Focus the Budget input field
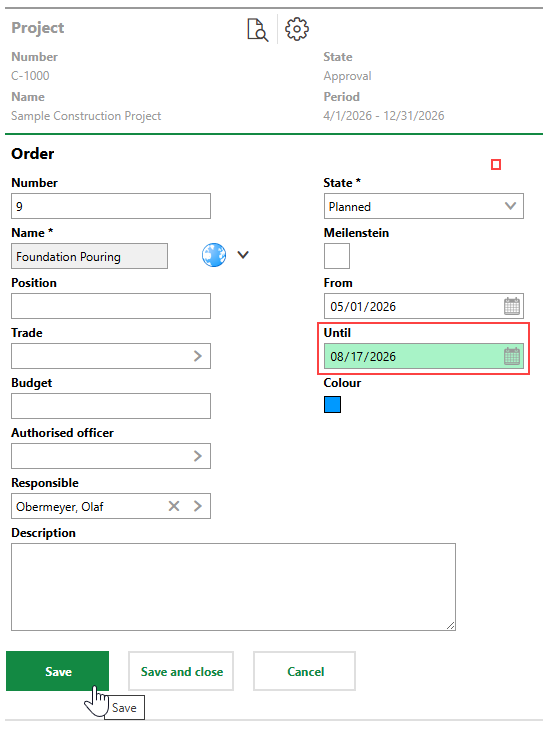This screenshot has width=543, height=729. [x=111, y=406]
